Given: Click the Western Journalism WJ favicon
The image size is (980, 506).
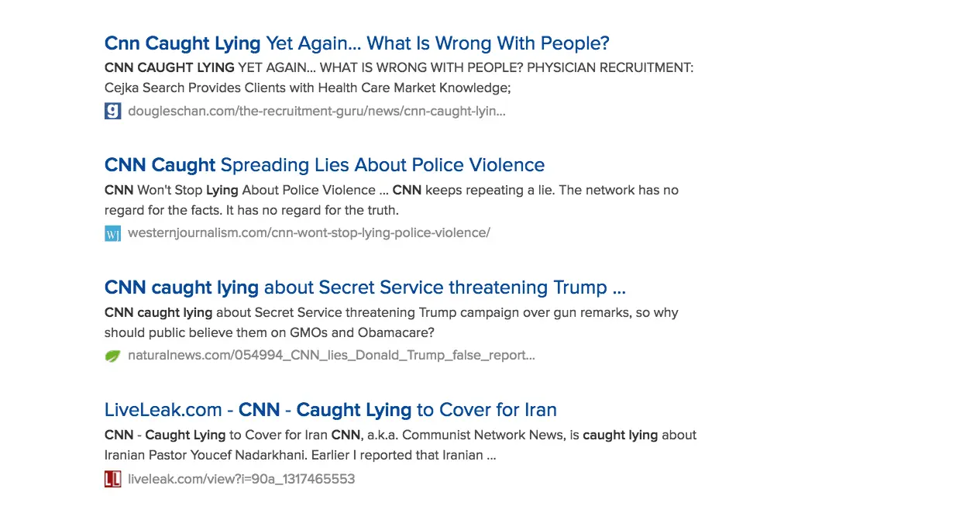Looking at the screenshot, I should pos(112,233).
